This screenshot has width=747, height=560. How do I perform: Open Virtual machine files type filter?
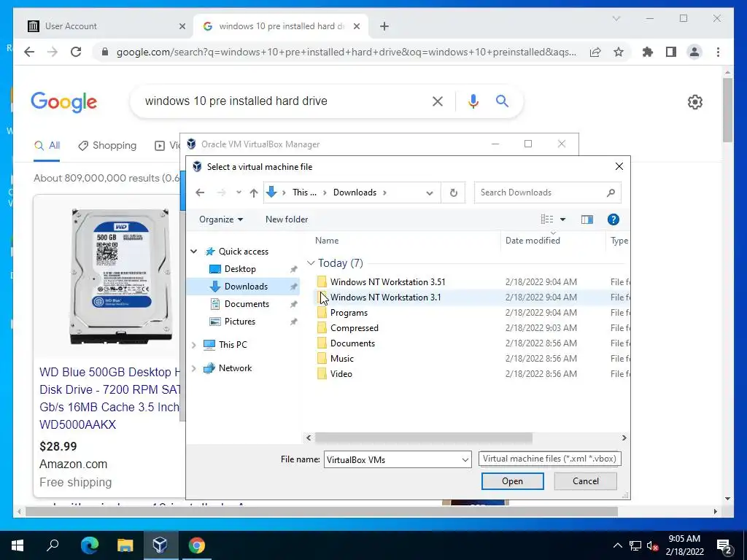coord(550,459)
